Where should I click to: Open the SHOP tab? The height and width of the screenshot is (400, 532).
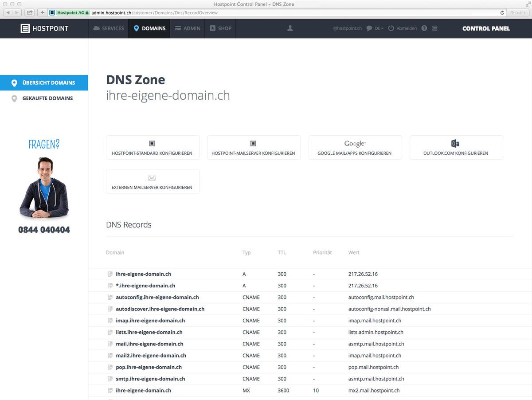coord(220,28)
